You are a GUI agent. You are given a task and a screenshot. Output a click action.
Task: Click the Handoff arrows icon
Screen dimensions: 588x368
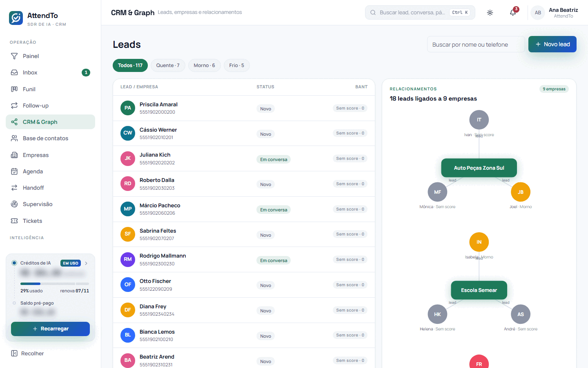(x=14, y=188)
